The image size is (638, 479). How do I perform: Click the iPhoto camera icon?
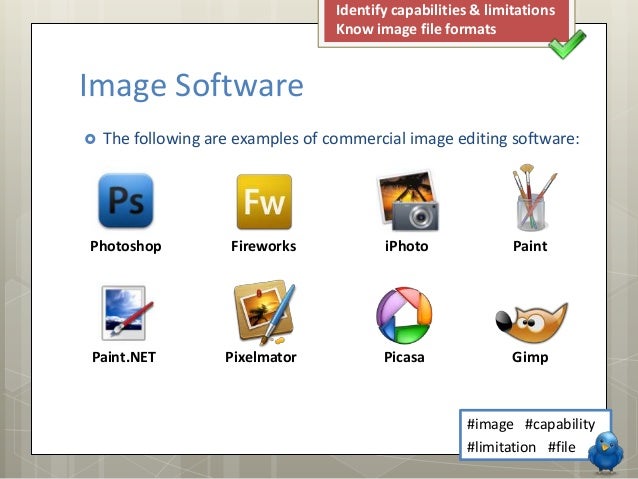click(x=408, y=201)
